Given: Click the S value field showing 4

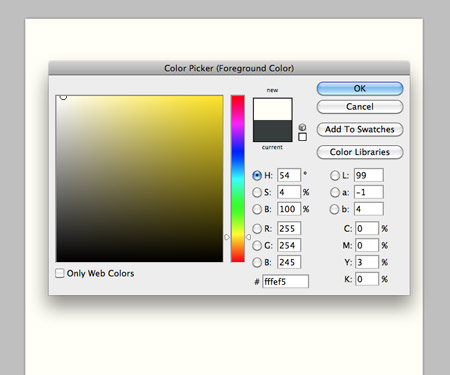Looking at the screenshot, I should [x=289, y=192].
